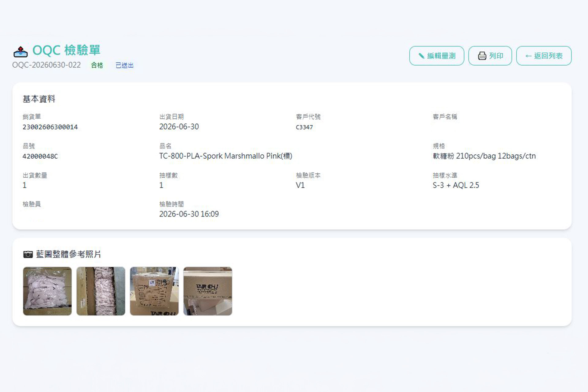588x392 pixels.
Task: Open the TAIR CHU box photo
Action: pyautogui.click(x=208, y=291)
